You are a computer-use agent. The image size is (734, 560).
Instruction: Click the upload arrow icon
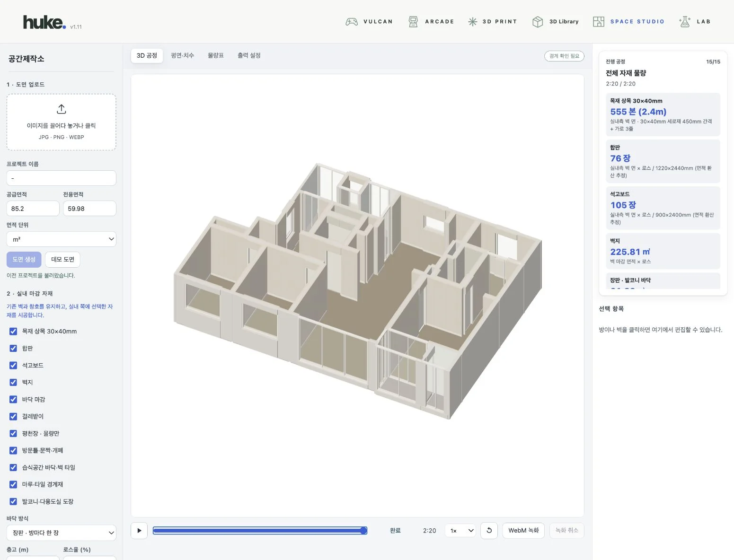[62, 109]
